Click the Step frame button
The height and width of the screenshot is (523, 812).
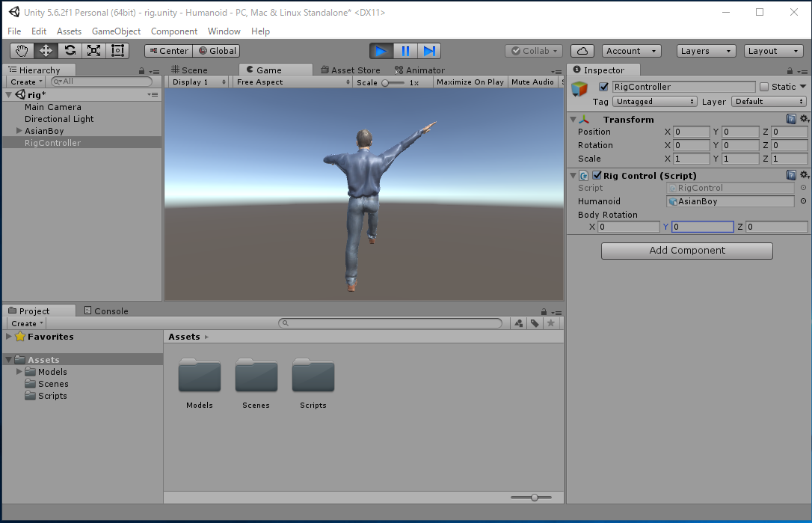(429, 51)
